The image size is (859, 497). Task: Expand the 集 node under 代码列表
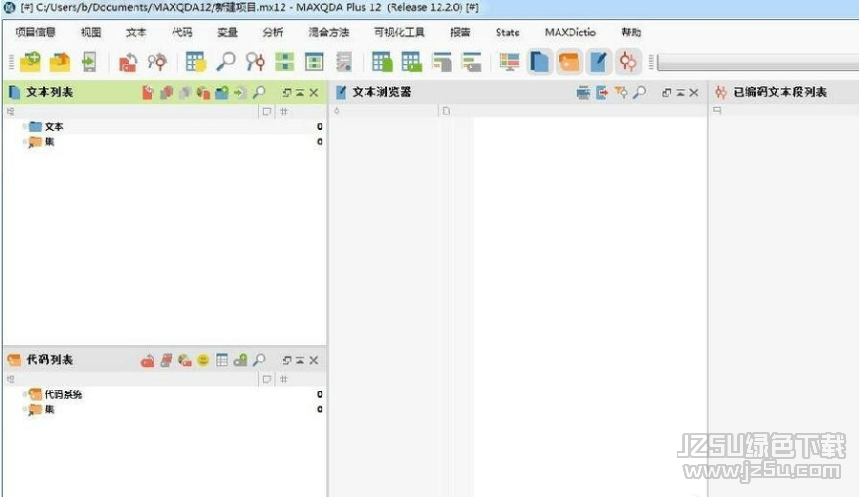click(25, 409)
